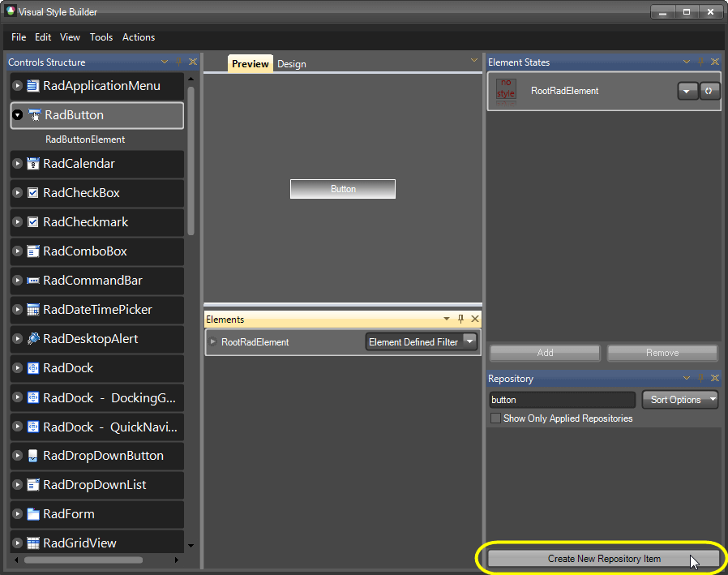Click the RadDropDownList icon
Image resolution: width=728 pixels, height=575 pixels.
(x=33, y=485)
